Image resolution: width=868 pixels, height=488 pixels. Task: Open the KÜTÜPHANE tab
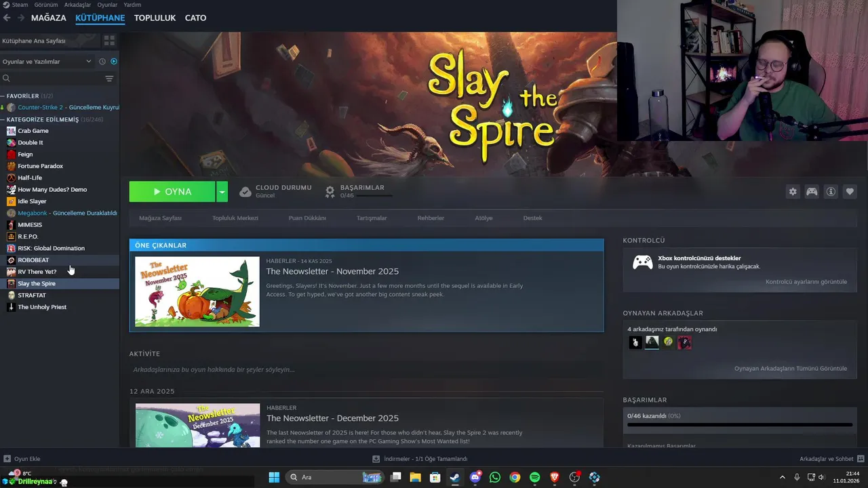pos(100,18)
